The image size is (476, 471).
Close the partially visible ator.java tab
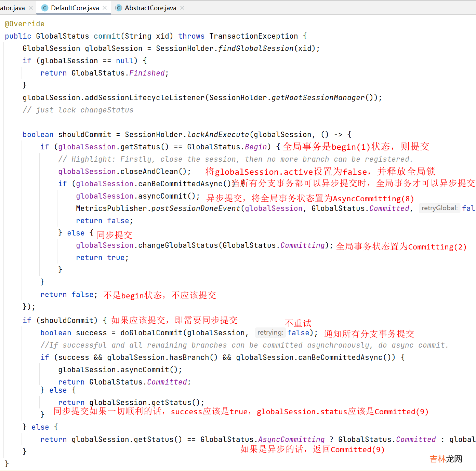click(31, 8)
